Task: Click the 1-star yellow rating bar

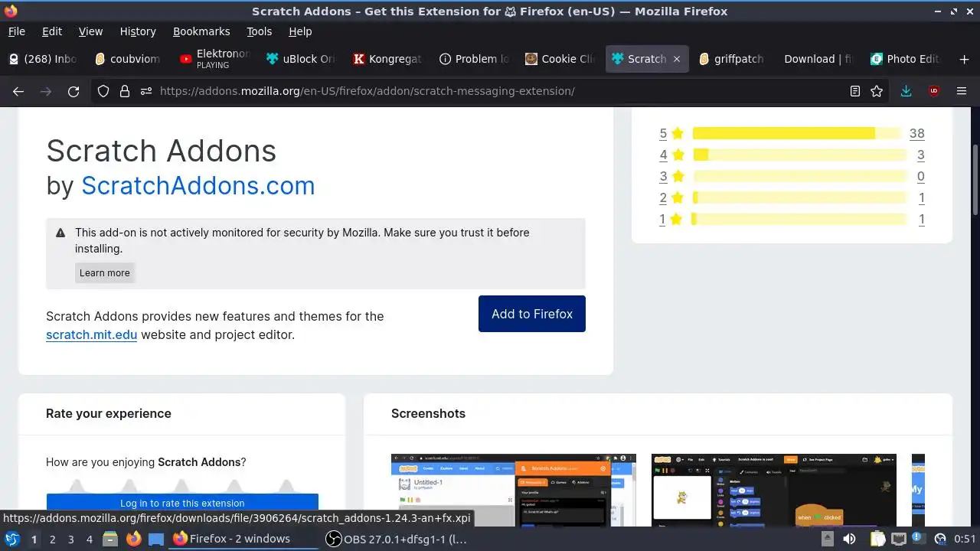Action: [x=799, y=219]
